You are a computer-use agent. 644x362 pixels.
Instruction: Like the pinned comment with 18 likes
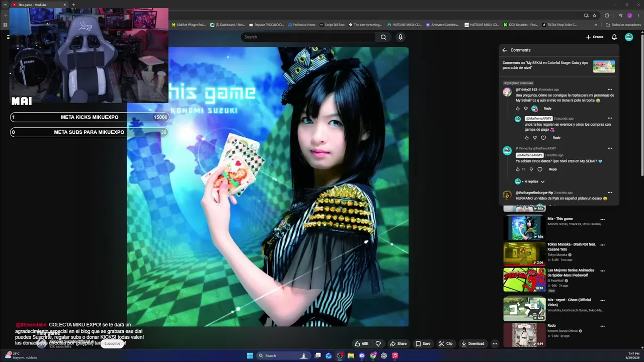518,169
